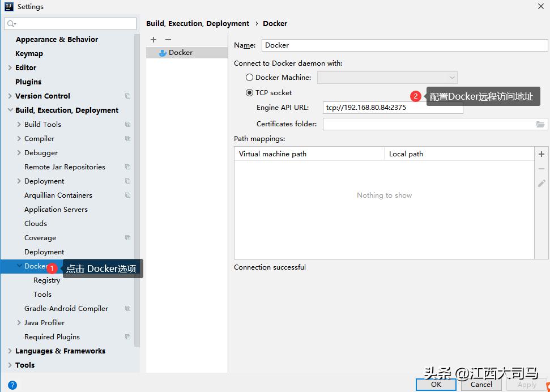This screenshot has height=392, width=550.
Task: Click the Docker whale icon in list
Action: pos(163,53)
